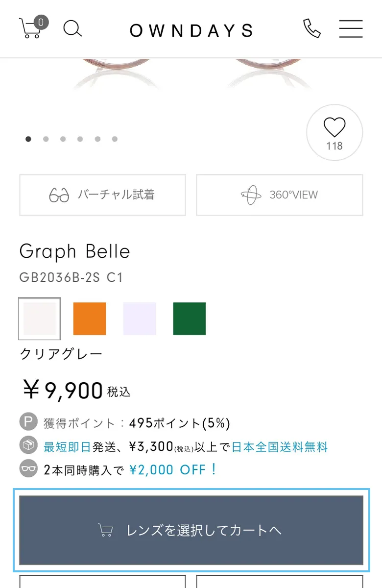The height and width of the screenshot is (588, 382).
Task: Pick the light lavender color swatch
Action: 140,318
